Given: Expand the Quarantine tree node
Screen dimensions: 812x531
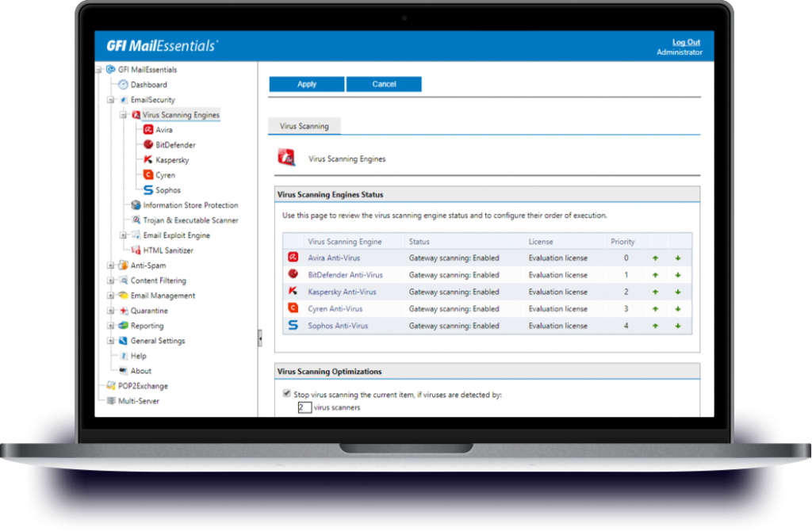Looking at the screenshot, I should pos(109,311).
